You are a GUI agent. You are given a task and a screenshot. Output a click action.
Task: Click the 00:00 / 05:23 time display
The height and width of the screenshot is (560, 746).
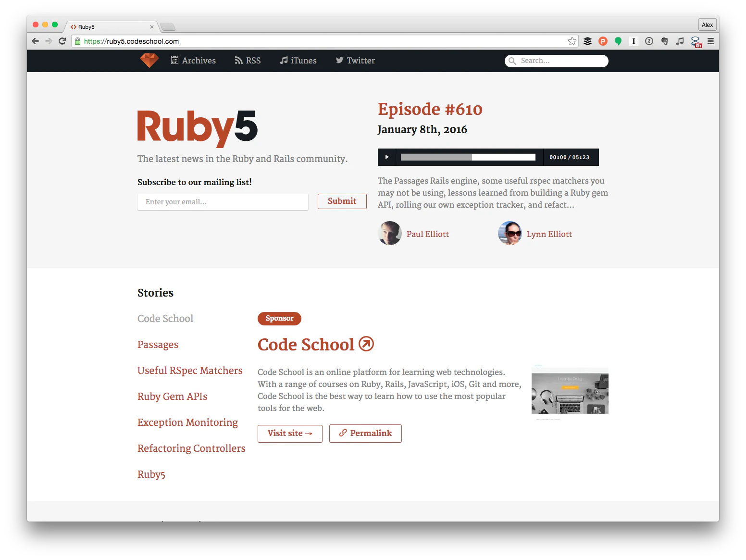570,157
